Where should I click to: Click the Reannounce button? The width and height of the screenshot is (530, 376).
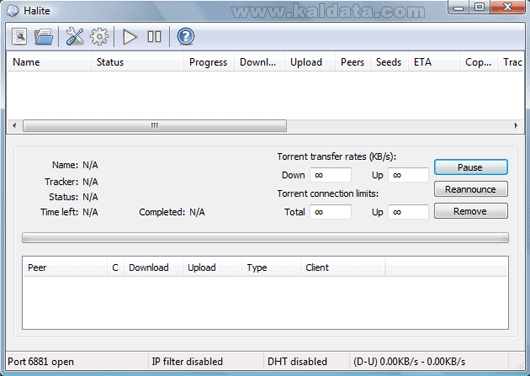tap(471, 189)
